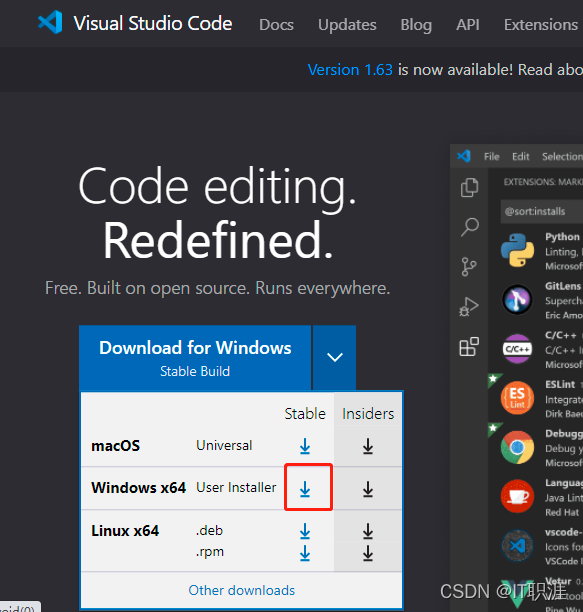Click the 'Universal' text in macOS row

click(224, 445)
